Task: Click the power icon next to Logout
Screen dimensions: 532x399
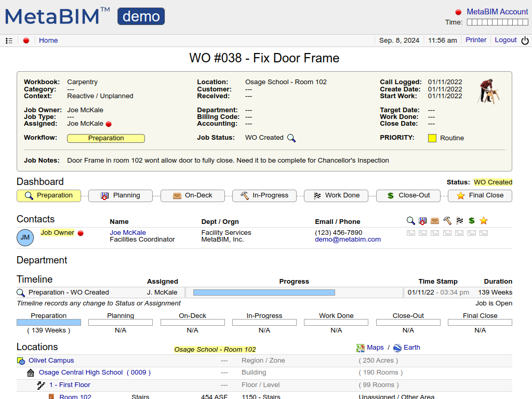Action: (525, 41)
